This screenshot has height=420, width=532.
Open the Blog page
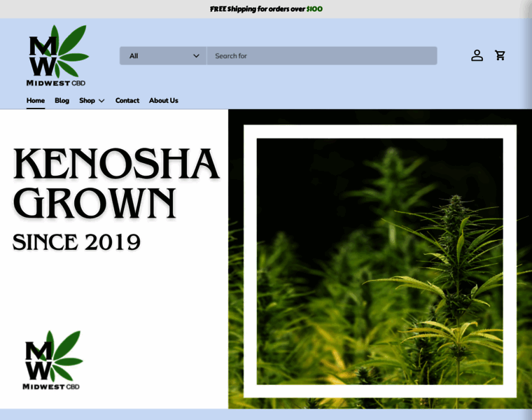point(62,100)
